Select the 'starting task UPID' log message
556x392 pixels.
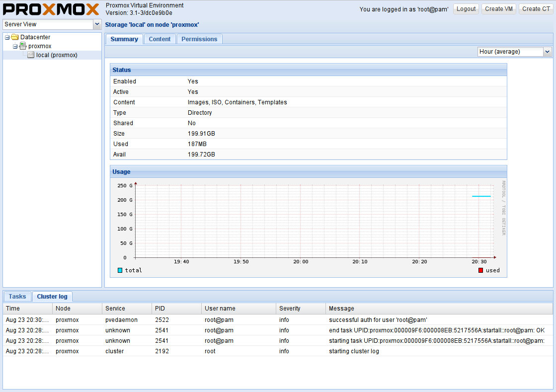pyautogui.click(x=437, y=341)
